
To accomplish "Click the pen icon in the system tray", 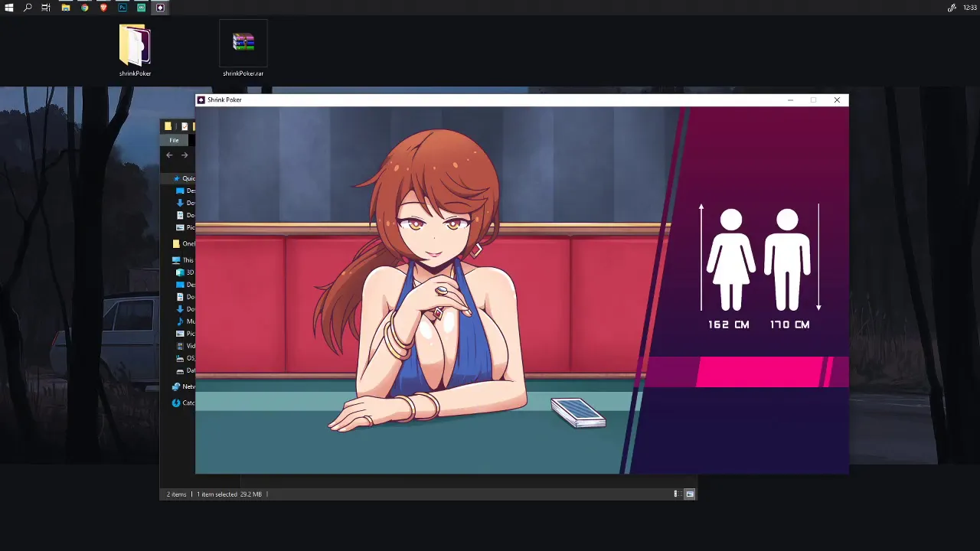I will pyautogui.click(x=952, y=8).
